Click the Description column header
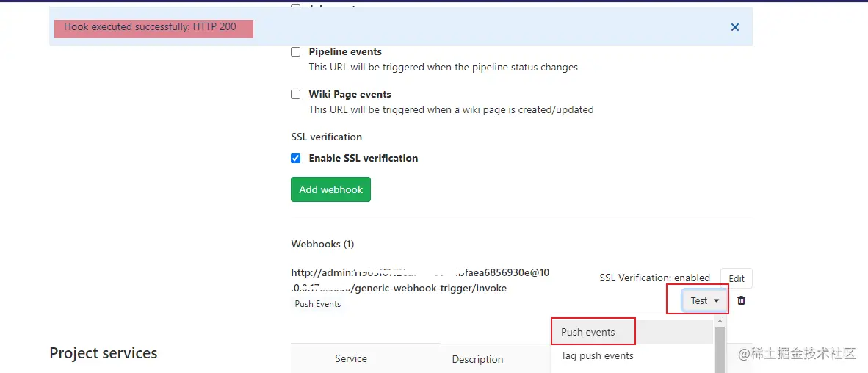868x373 pixels. click(477, 360)
